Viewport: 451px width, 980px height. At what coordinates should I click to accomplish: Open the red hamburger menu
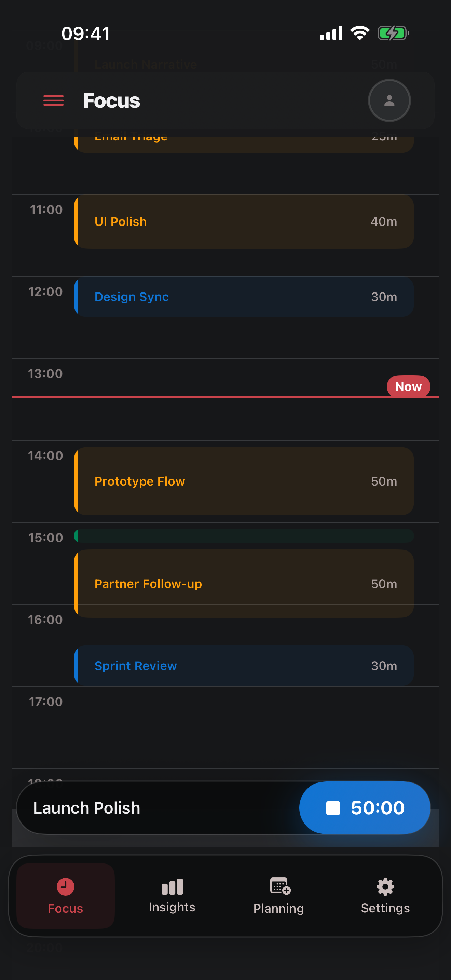(x=53, y=100)
